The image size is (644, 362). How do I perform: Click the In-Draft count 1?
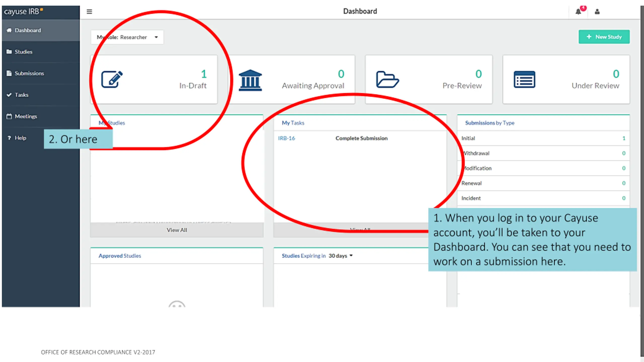point(204,74)
